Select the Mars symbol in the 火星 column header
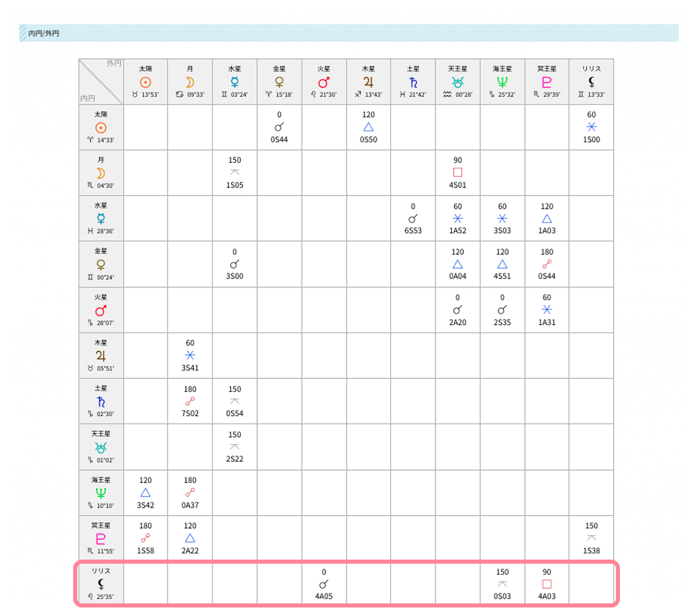 (323, 81)
